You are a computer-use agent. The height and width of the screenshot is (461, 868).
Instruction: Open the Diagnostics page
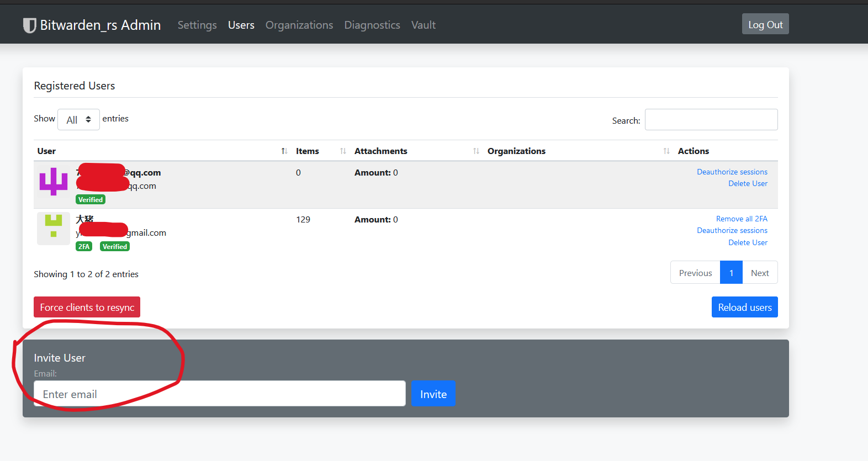coord(372,25)
